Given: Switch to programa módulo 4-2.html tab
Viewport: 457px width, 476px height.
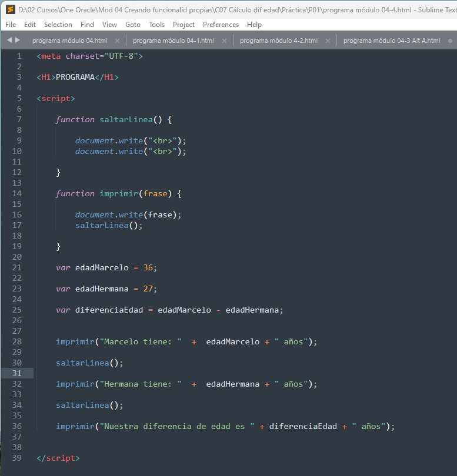Looking at the screenshot, I should point(279,41).
